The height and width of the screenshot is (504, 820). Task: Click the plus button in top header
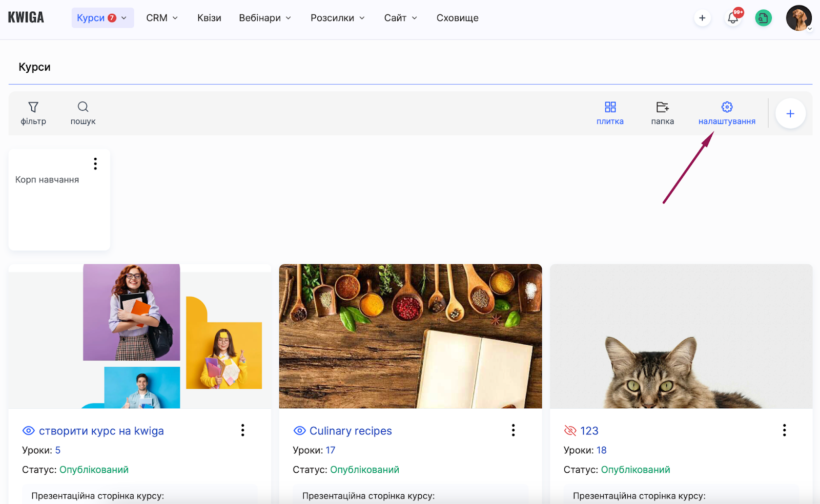[702, 18]
